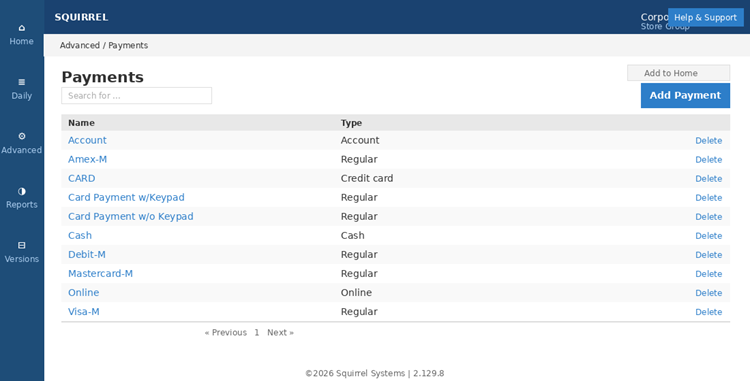Click the Name column header
The width and height of the screenshot is (750, 381).
81,123
